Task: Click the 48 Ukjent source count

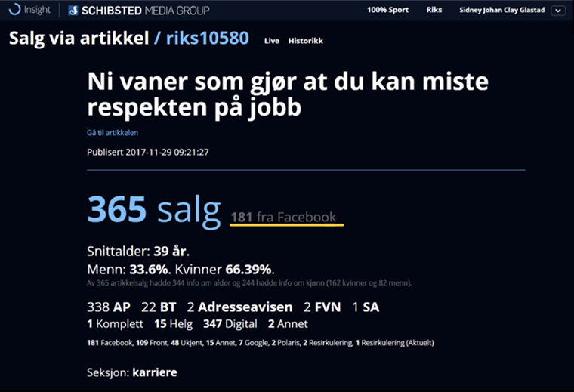Action: (187, 343)
